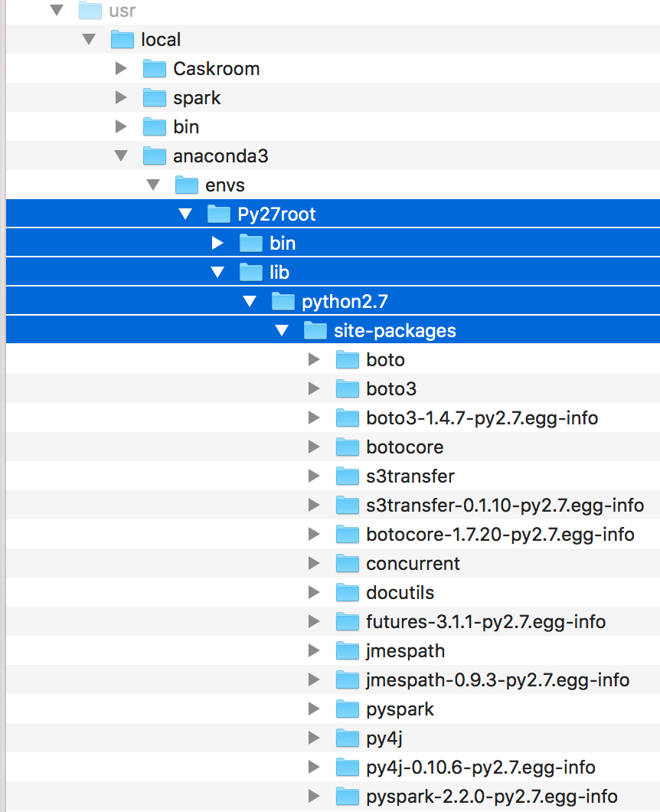Expand the futures-3.1.1-py2.7.egg-info triangle
Screen dimensions: 660x812
point(314,621)
